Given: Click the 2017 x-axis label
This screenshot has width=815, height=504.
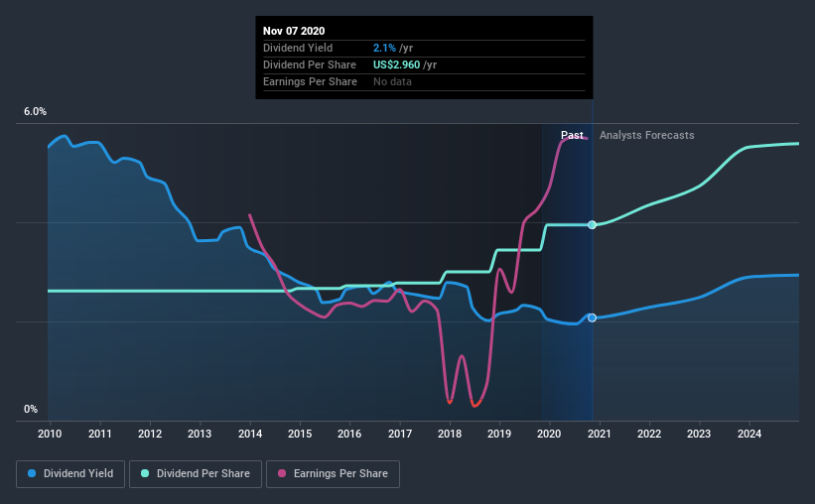Looking at the screenshot, I should click(400, 434).
